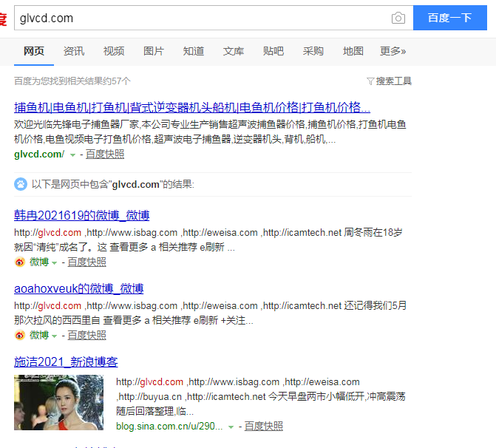
Task: Click the blog.sina.com.cn/u/290... URL
Action: click(169, 426)
